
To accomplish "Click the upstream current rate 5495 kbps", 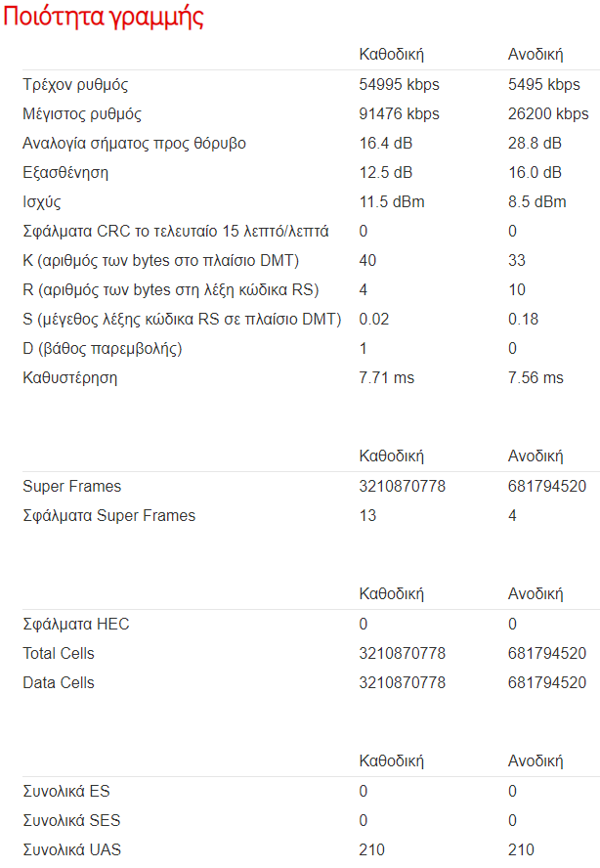I will pyautogui.click(x=544, y=84).
